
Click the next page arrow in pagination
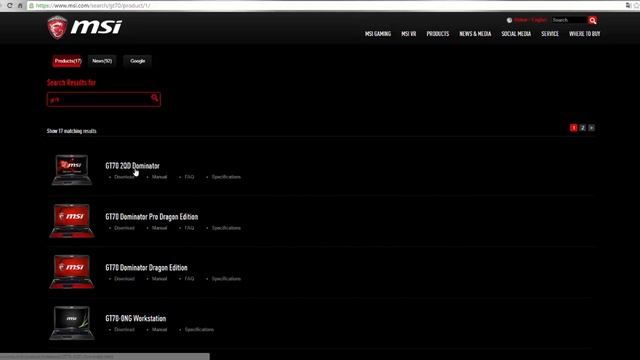click(x=591, y=128)
